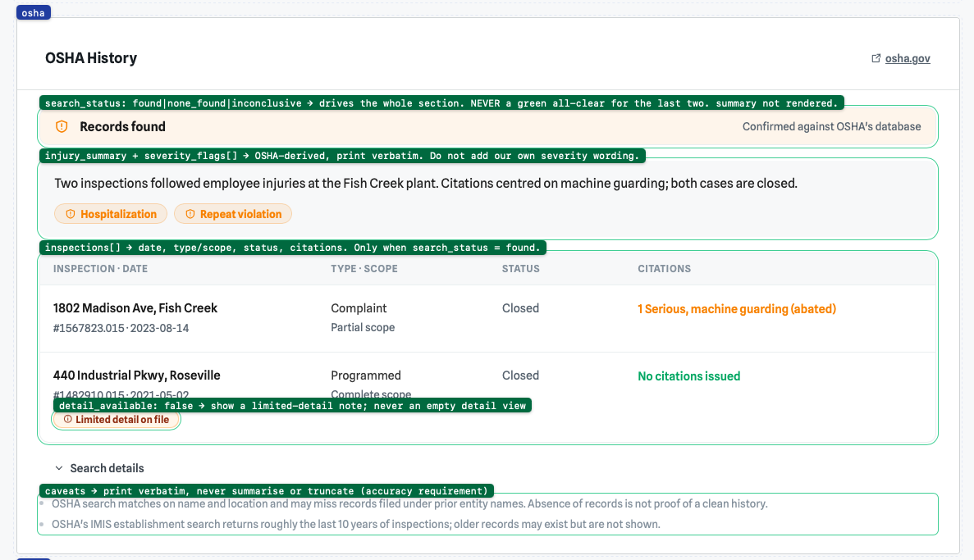Screen dimensions: 974x560
Task: Click the STATUS column header
Action: (x=520, y=269)
